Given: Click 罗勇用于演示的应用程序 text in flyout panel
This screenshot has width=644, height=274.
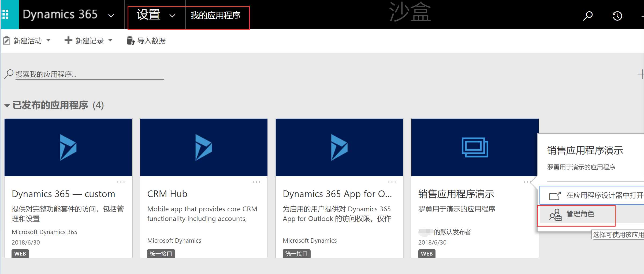Looking at the screenshot, I should 581,167.
